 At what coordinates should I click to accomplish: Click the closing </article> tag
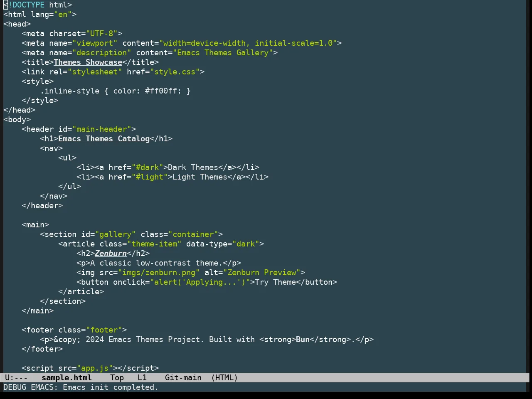(81, 292)
